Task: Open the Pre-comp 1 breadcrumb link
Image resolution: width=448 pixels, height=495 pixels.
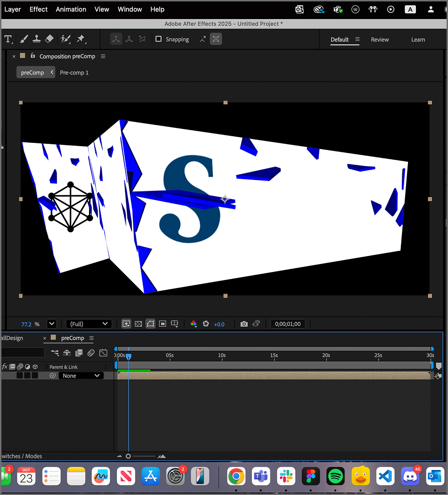Action: pos(74,73)
